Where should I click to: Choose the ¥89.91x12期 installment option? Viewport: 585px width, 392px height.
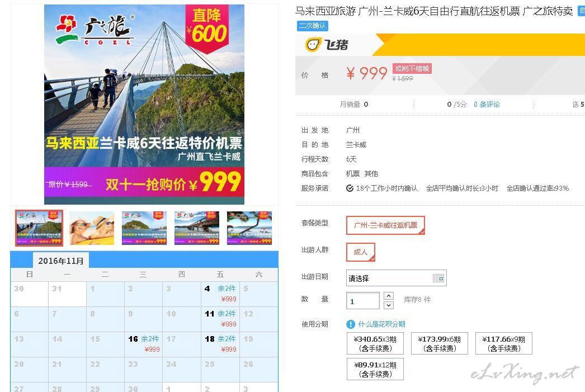375,369
